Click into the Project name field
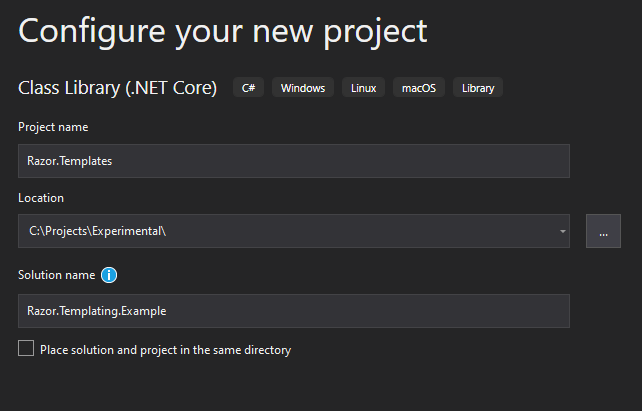Screen dimensions: 642x411 click(x=294, y=161)
